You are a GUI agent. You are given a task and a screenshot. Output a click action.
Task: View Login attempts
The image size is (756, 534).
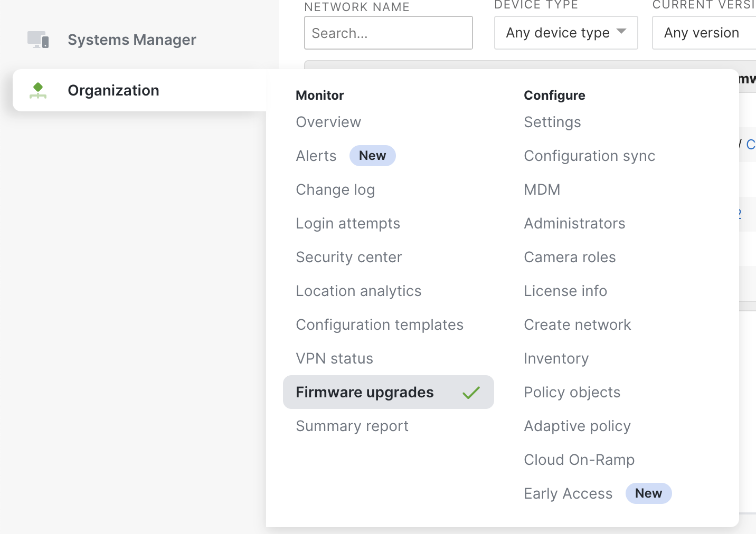(348, 223)
